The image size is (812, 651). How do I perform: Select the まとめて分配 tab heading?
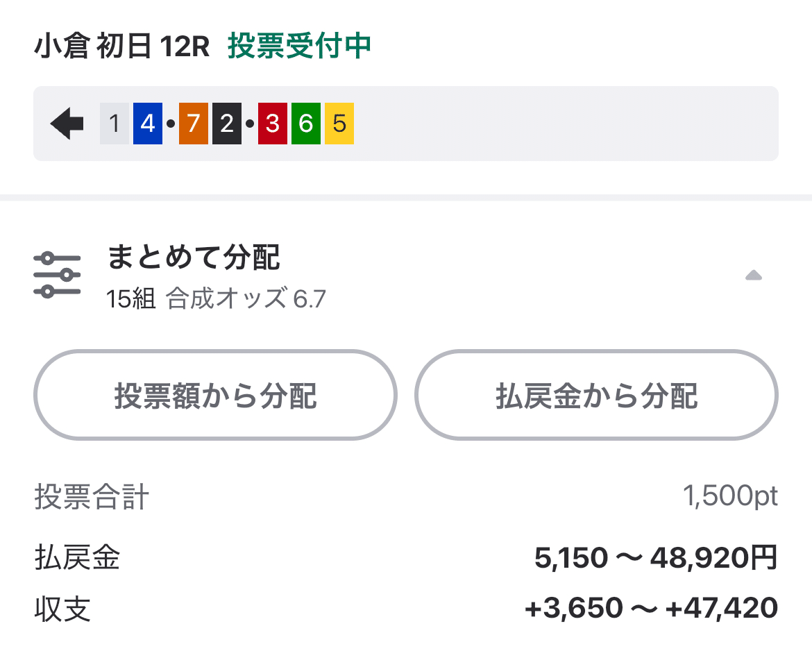[194, 258]
